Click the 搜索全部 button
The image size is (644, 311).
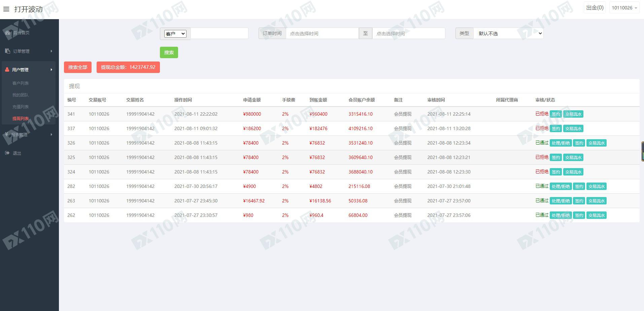click(78, 67)
